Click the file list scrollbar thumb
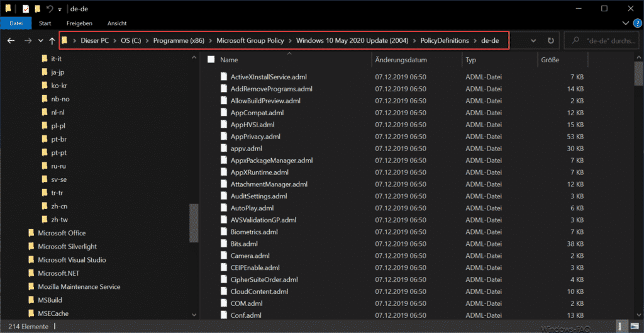Screen dimensions: 644x333 [x=639, y=73]
